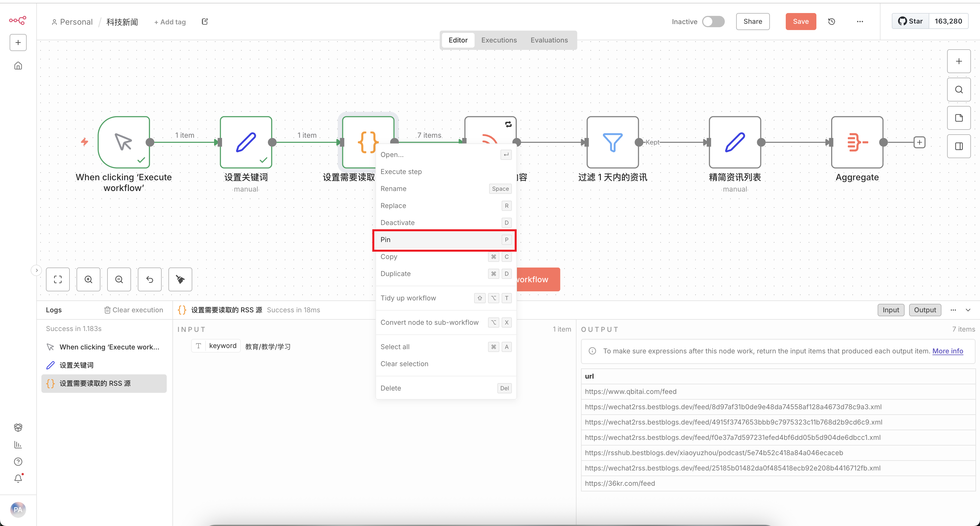Viewport: 980px width, 526px height.
Task: Open the three-dot workflow options menu
Action: tap(860, 22)
